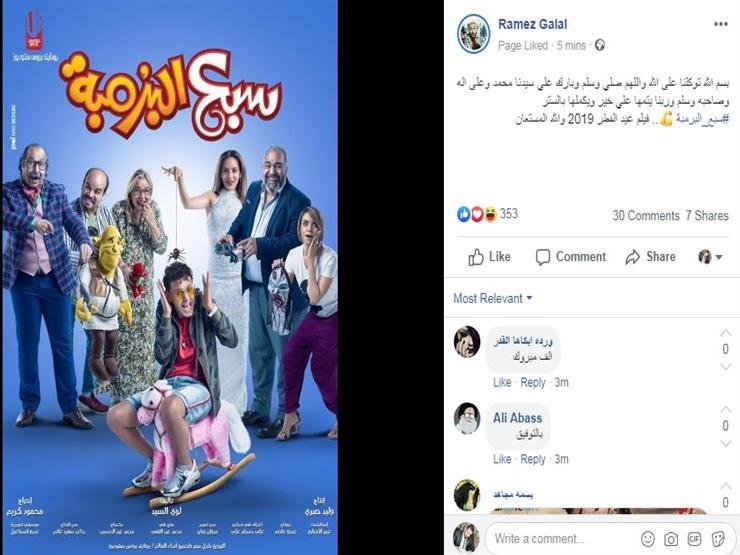Click Reply under the Ali Abass comment

(x=532, y=459)
